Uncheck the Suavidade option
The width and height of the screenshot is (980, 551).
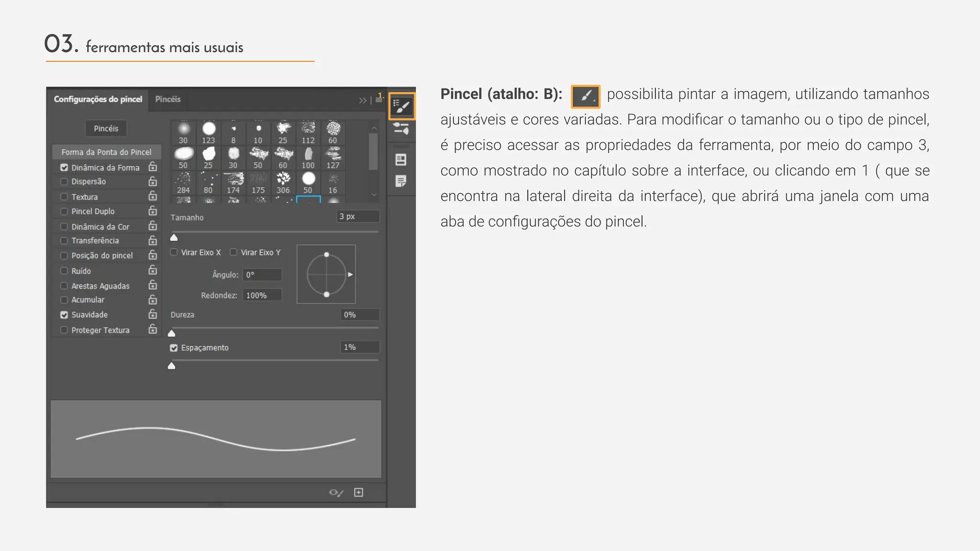64,315
